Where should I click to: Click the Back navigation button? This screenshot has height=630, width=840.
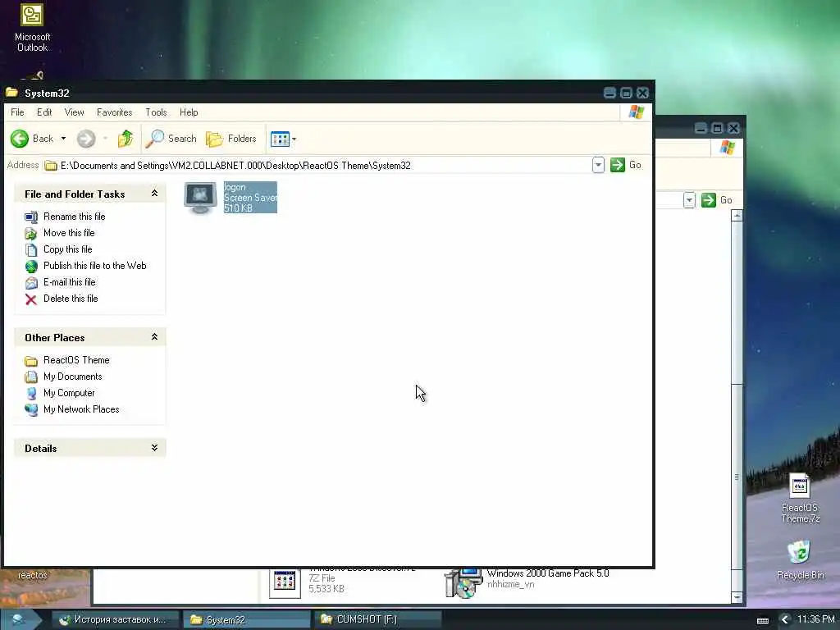click(x=32, y=139)
